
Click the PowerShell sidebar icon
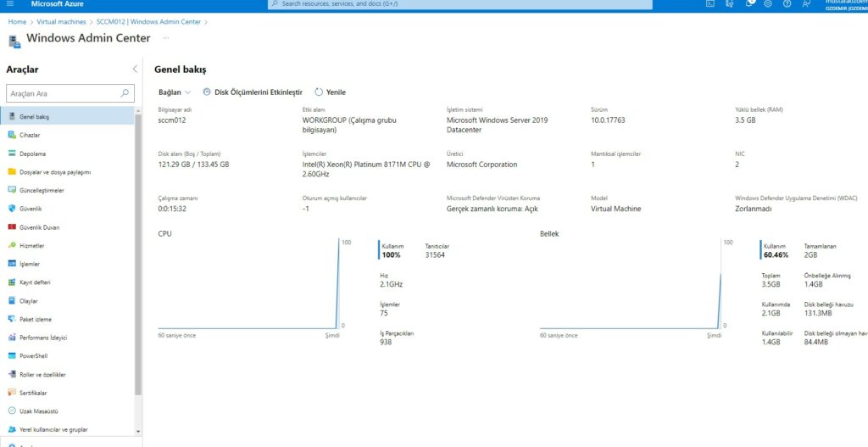tap(12, 355)
